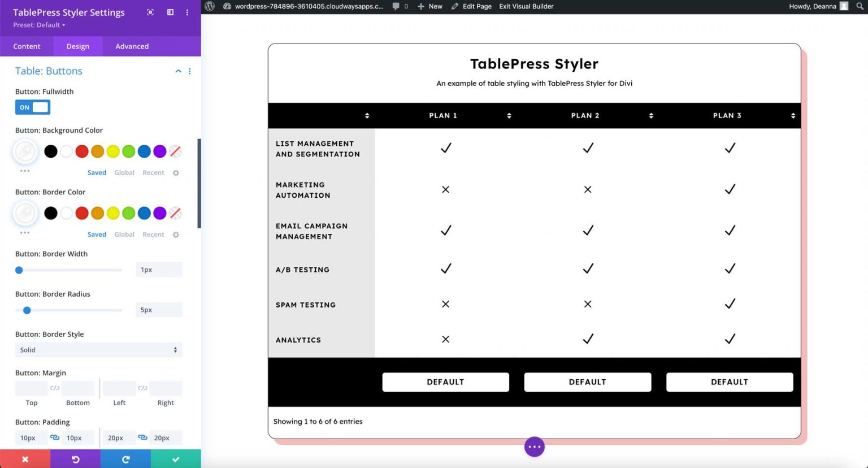This screenshot has height=468, width=868.
Task: Pick the red swatch for Button Background Color
Action: 81,151
